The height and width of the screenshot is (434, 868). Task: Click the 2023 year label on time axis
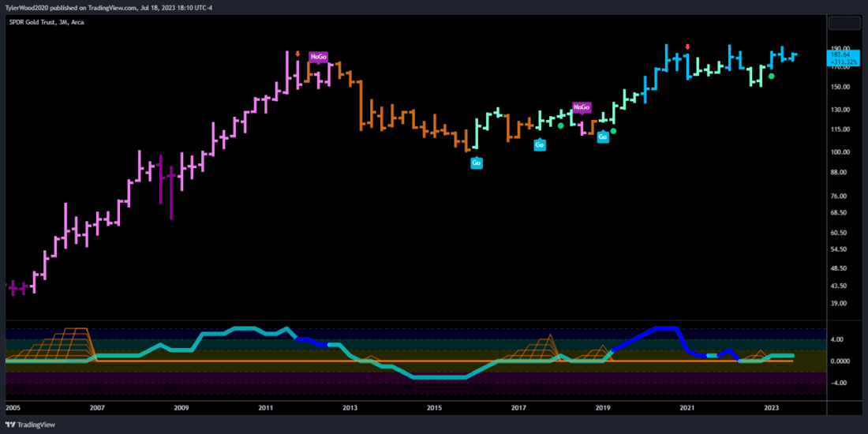771,407
